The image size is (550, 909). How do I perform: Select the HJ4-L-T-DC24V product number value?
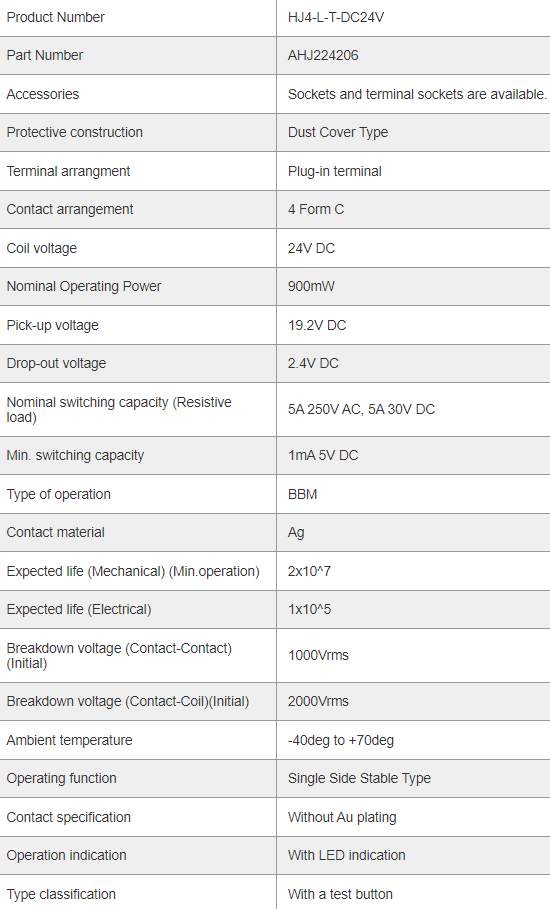tap(336, 17)
